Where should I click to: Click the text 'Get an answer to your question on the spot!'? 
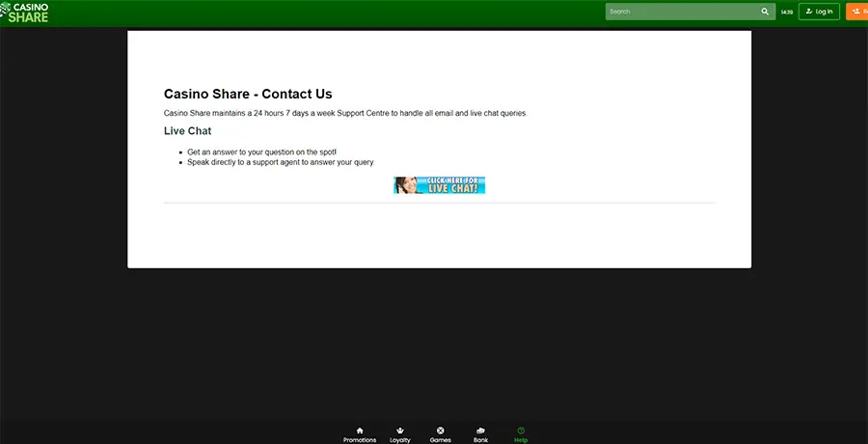click(x=261, y=152)
